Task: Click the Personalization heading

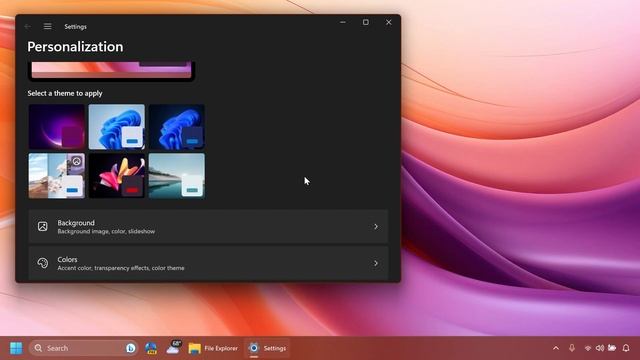Action: (x=75, y=47)
